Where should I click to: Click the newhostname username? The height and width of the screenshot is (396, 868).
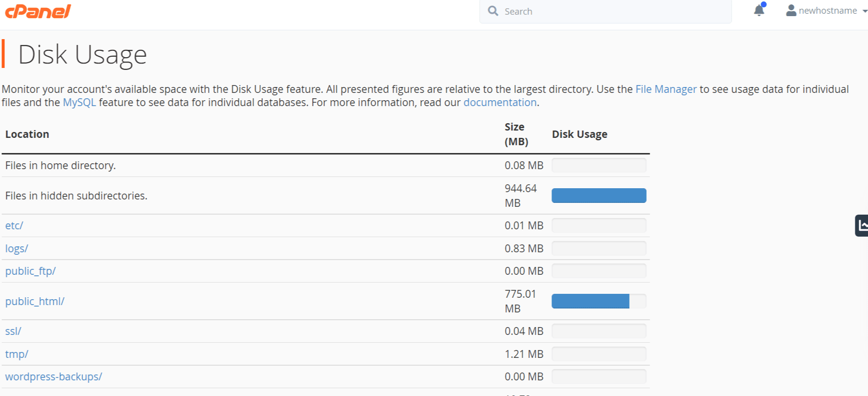(827, 11)
